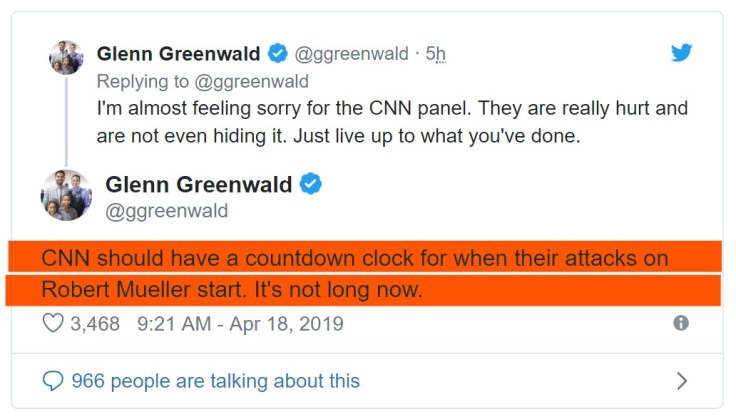
Task: Open the bold Glenn Greenwald name on the main tweet
Action: coord(198,184)
